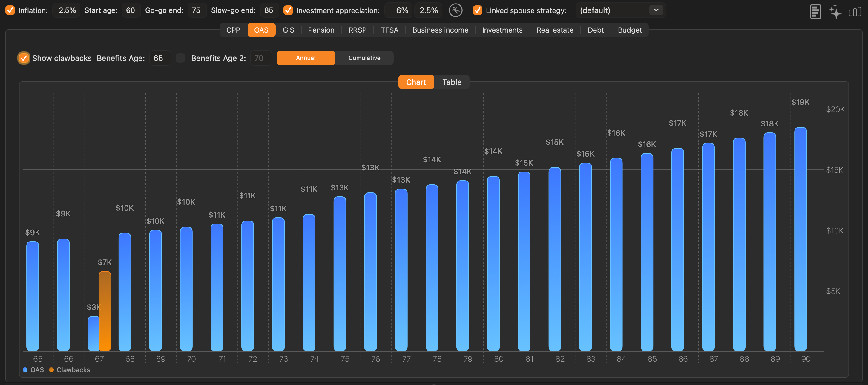Viewport: 868px width, 385px height.
Task: Click the Benefits Age 2 field showing 70
Action: (261, 58)
